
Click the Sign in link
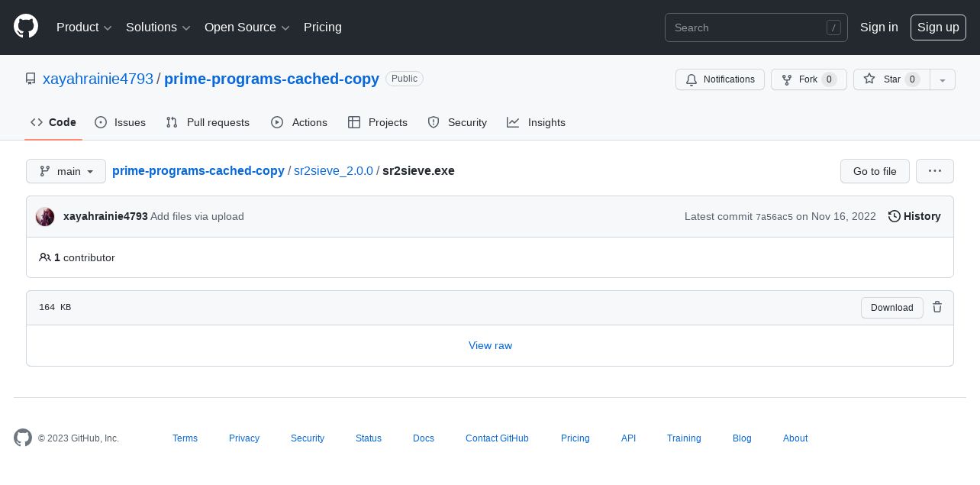click(x=878, y=27)
